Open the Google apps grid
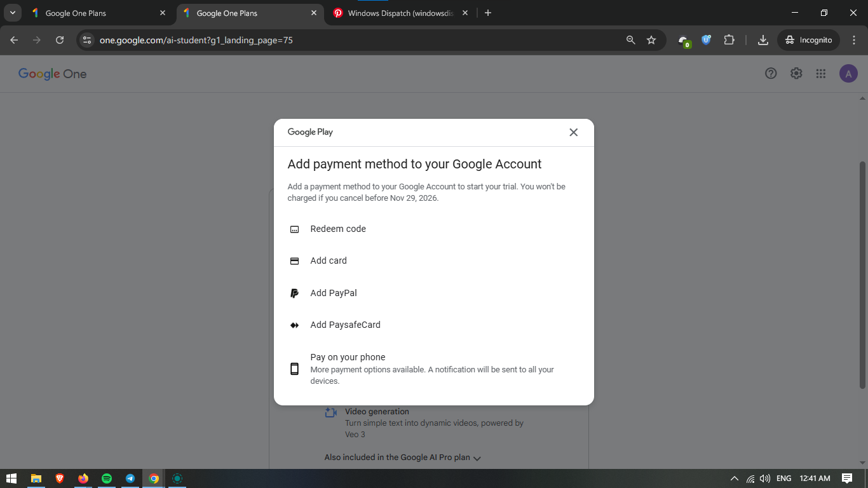Image resolution: width=868 pixels, height=488 pixels. 821,74
